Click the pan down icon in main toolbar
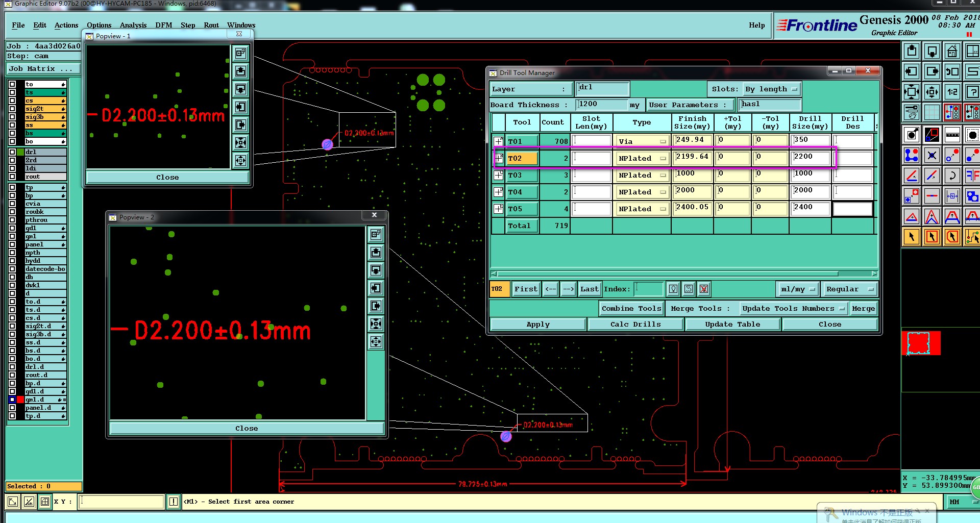The height and width of the screenshot is (523, 980). [x=932, y=51]
